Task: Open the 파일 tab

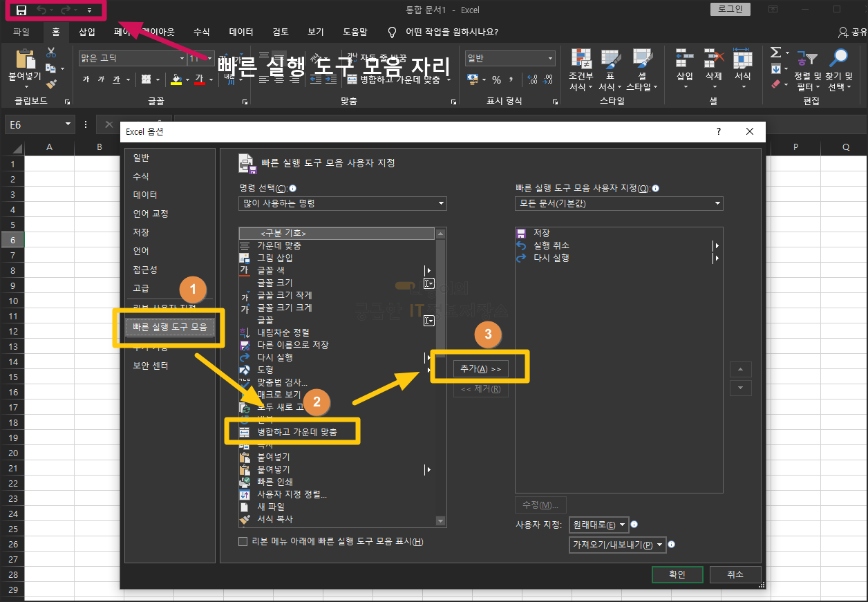Action: pyautogui.click(x=21, y=32)
